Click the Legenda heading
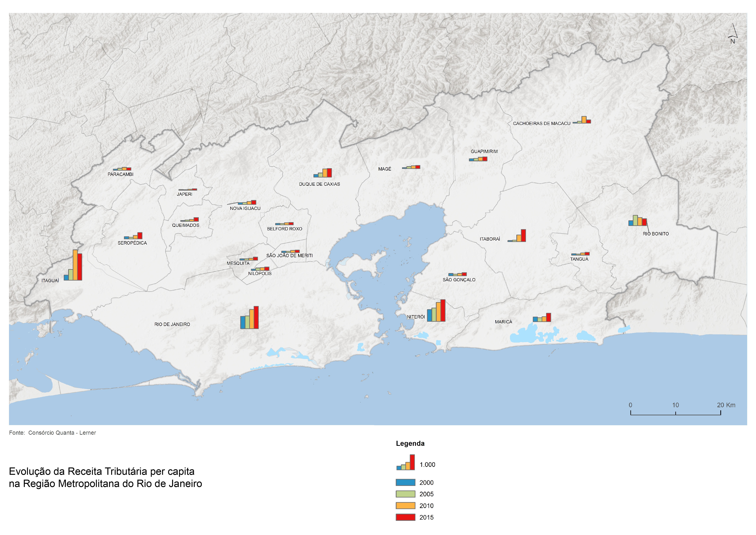756x535 pixels. tap(410, 444)
